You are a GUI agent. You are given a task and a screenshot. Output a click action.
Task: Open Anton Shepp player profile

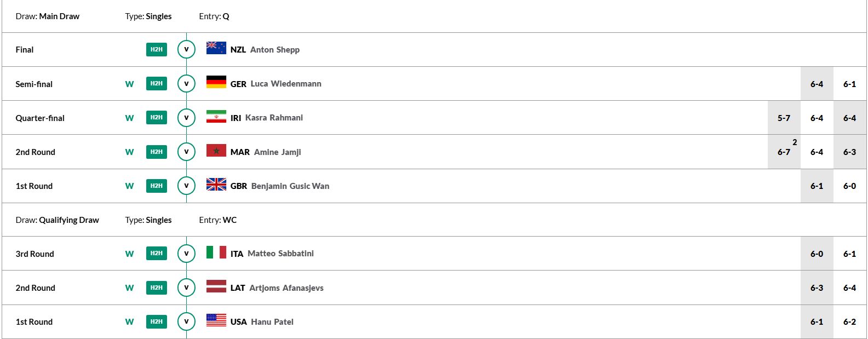[x=275, y=50]
